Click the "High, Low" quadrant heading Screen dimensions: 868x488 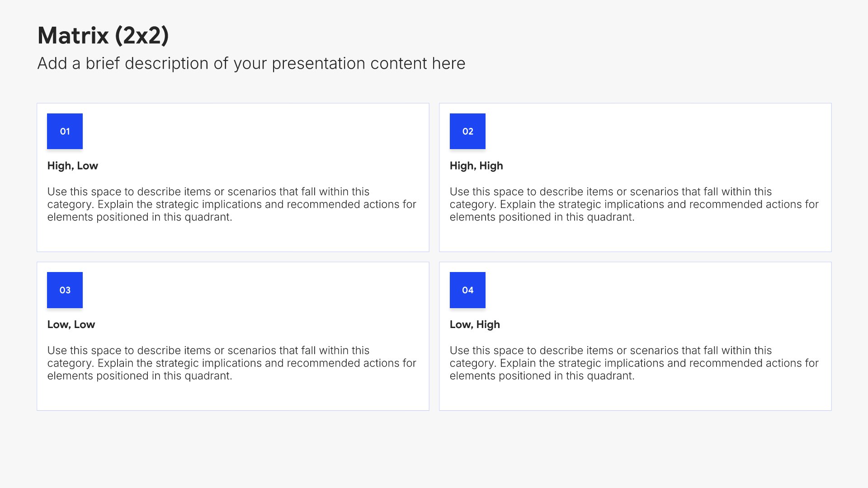(x=72, y=166)
